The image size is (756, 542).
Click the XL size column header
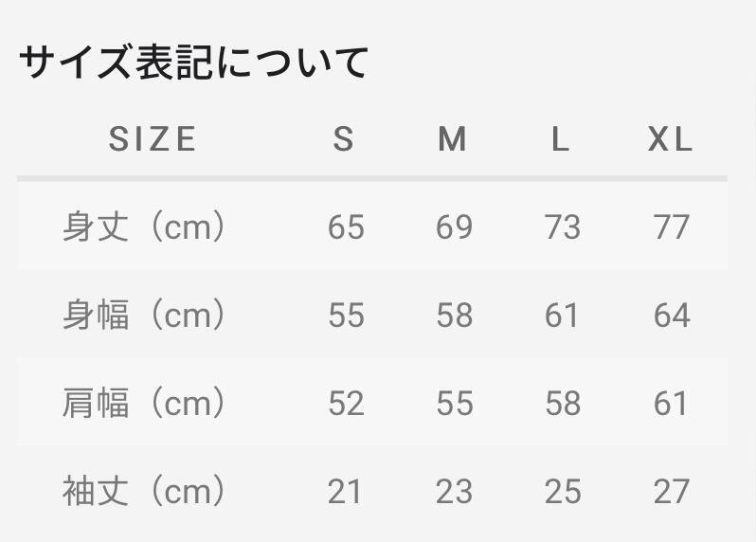(671, 140)
